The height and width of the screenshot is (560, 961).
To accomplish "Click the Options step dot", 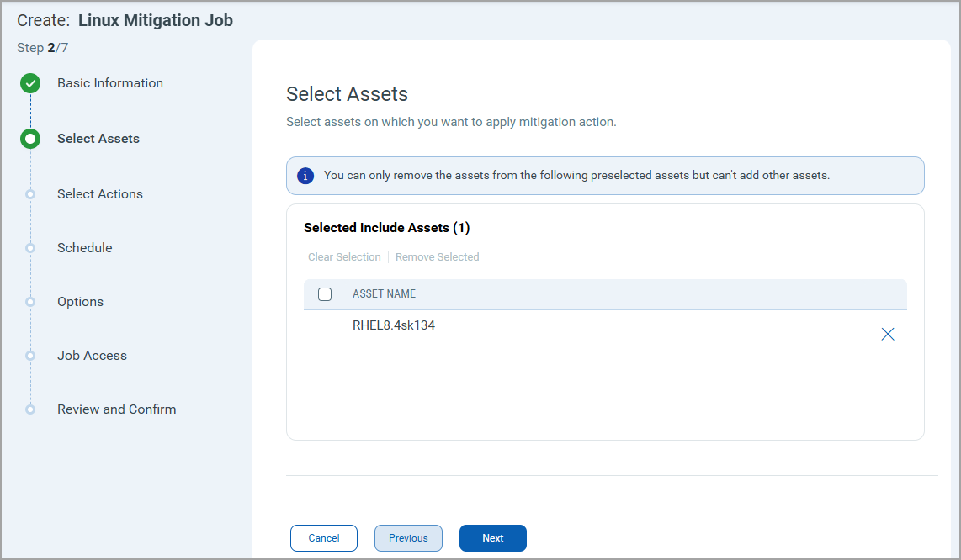I will [30, 302].
